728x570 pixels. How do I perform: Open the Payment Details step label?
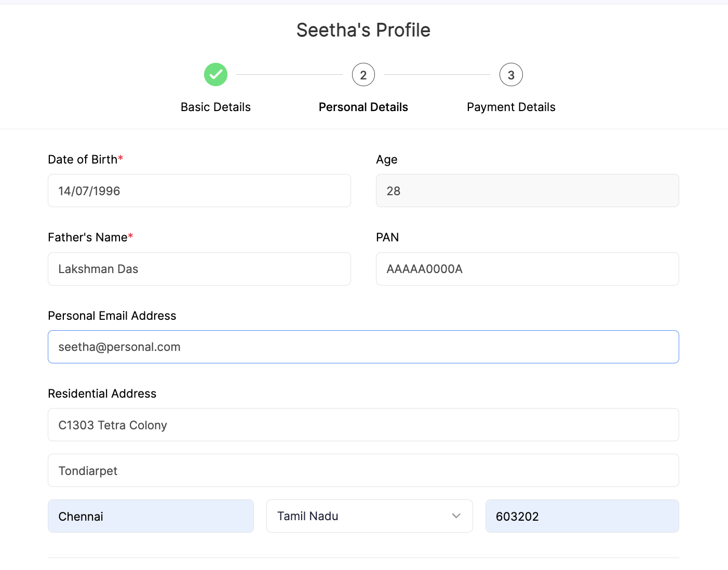[511, 107]
